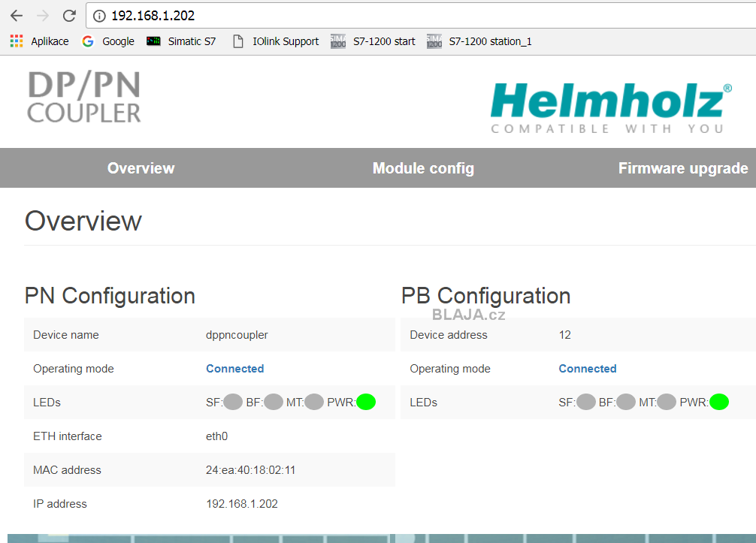Go back with the browser back arrow

tap(17, 16)
